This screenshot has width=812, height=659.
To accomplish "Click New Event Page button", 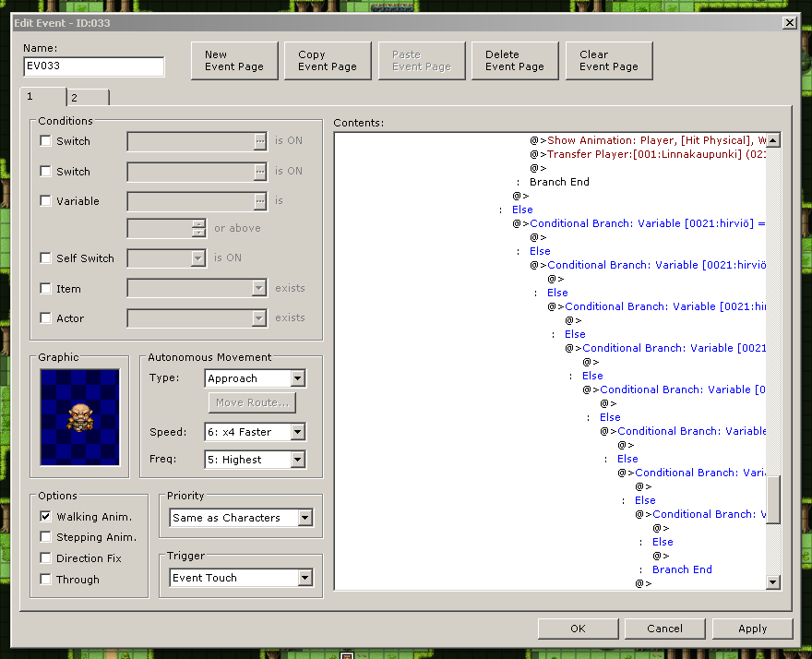I will (x=234, y=61).
